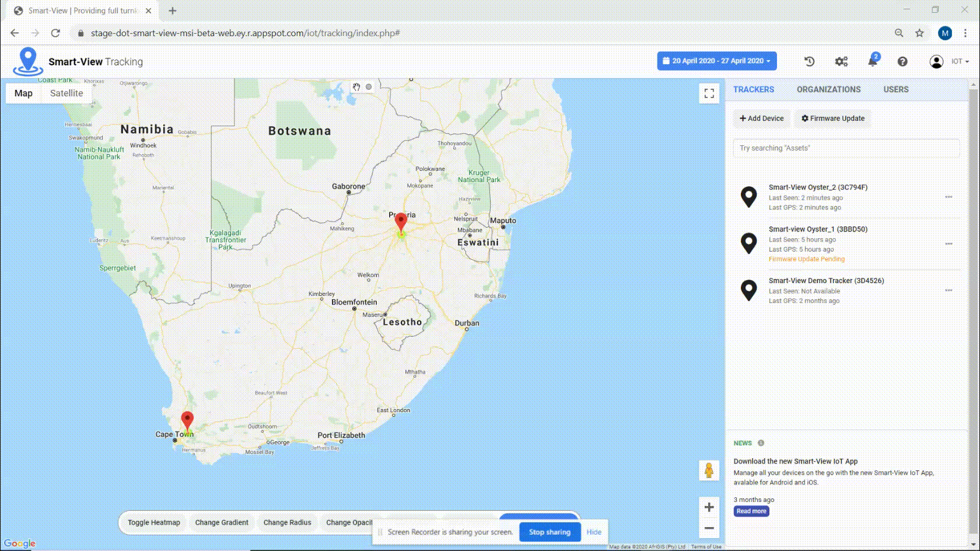Image resolution: width=980 pixels, height=551 pixels.
Task: Reload the browser page
Action: (x=55, y=33)
